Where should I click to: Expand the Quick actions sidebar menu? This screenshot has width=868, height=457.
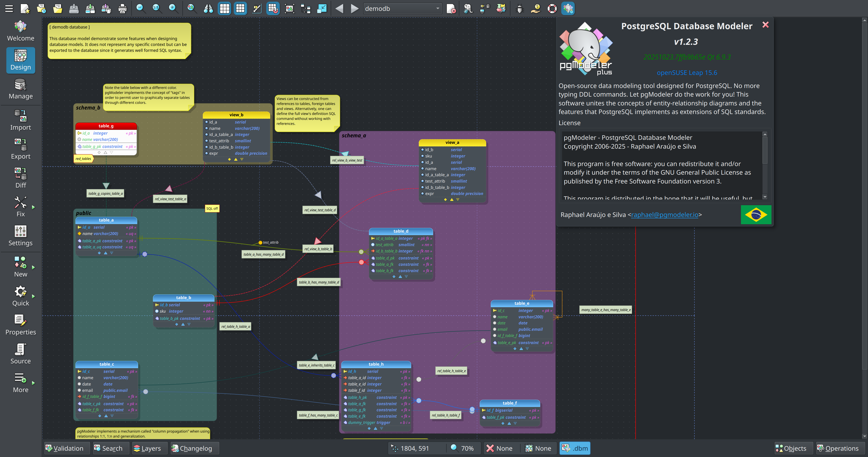click(21, 295)
